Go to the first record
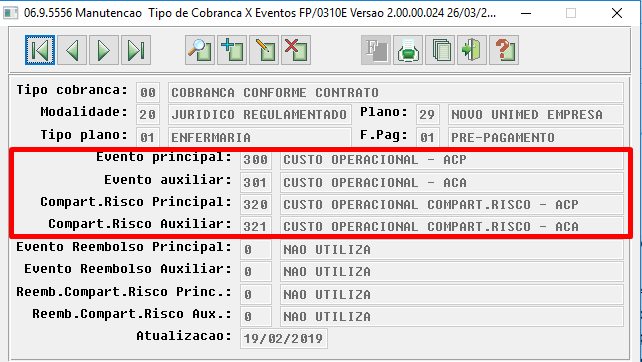This screenshot has width=642, height=362. [x=40, y=50]
